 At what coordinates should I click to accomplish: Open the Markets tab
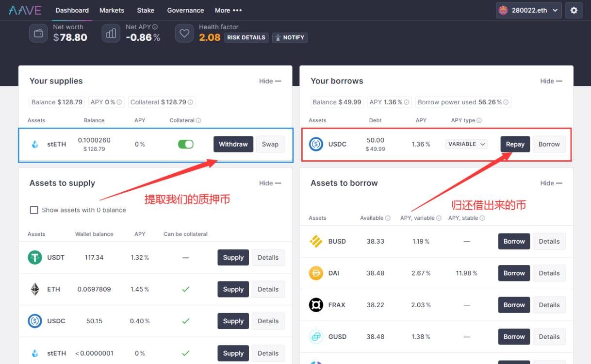click(112, 10)
